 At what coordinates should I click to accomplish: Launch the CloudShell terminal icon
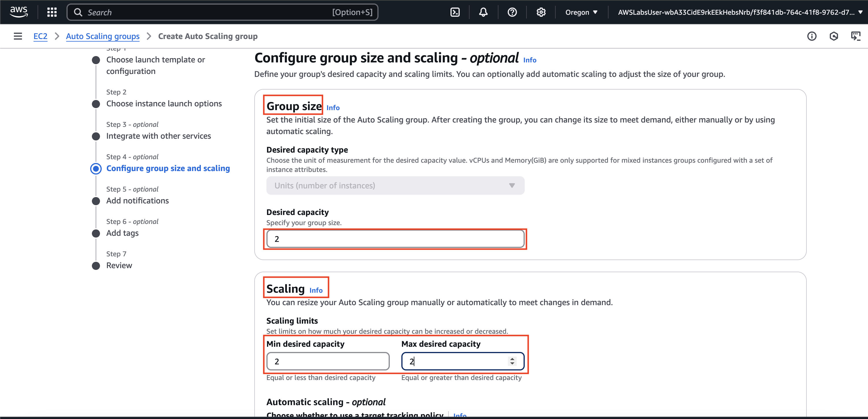(x=455, y=12)
